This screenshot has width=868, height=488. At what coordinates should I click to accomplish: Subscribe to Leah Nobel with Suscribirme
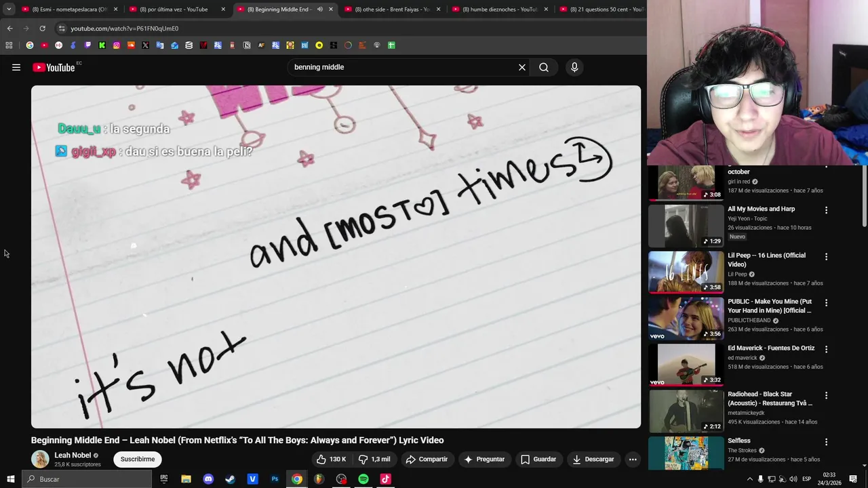[138, 459]
